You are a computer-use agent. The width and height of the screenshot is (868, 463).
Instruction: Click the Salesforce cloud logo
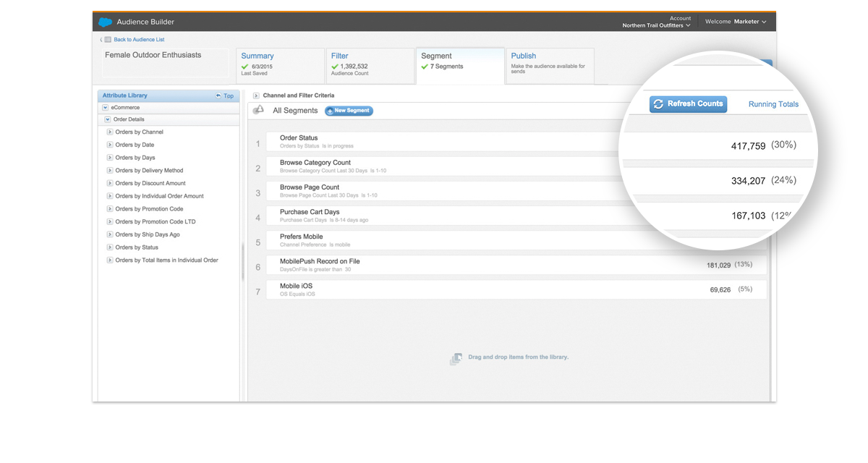tap(106, 22)
